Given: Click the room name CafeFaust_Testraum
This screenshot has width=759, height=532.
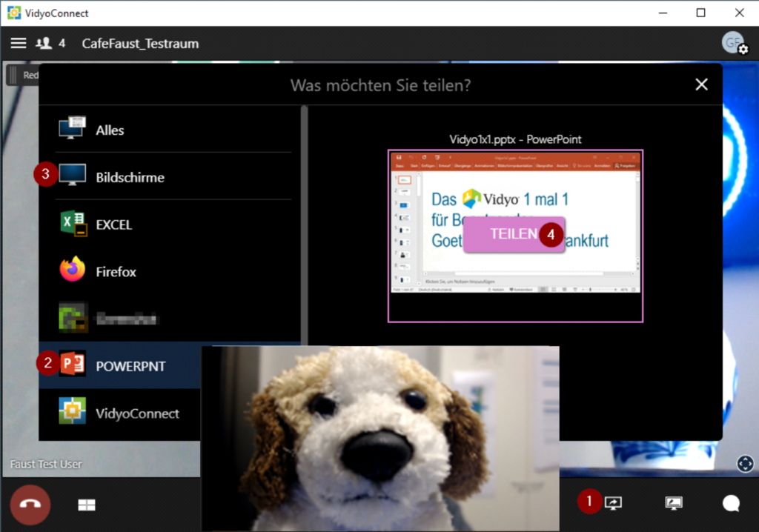Looking at the screenshot, I should (x=140, y=44).
